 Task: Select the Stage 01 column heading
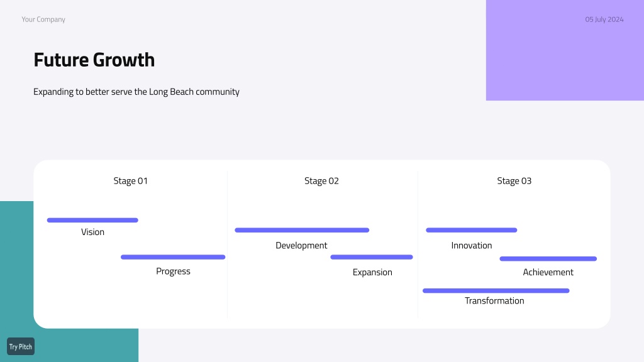point(131,180)
